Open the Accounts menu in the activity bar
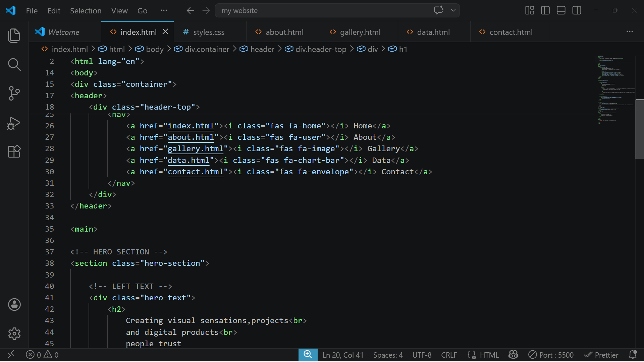This screenshot has height=362, width=644. (14, 304)
